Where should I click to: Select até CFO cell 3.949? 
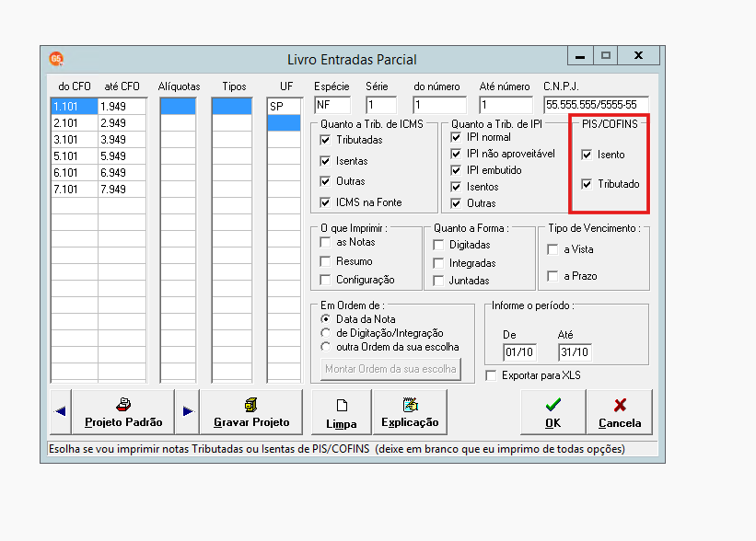(x=122, y=140)
